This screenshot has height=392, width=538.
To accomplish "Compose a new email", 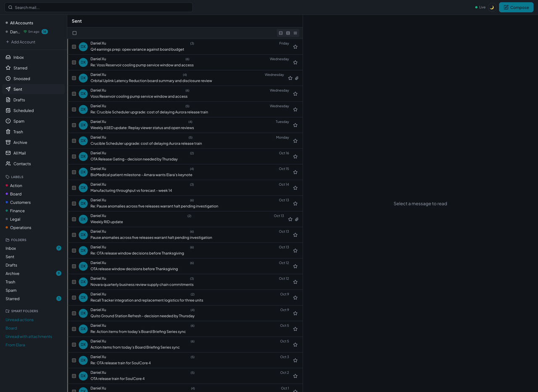I will (516, 7).
